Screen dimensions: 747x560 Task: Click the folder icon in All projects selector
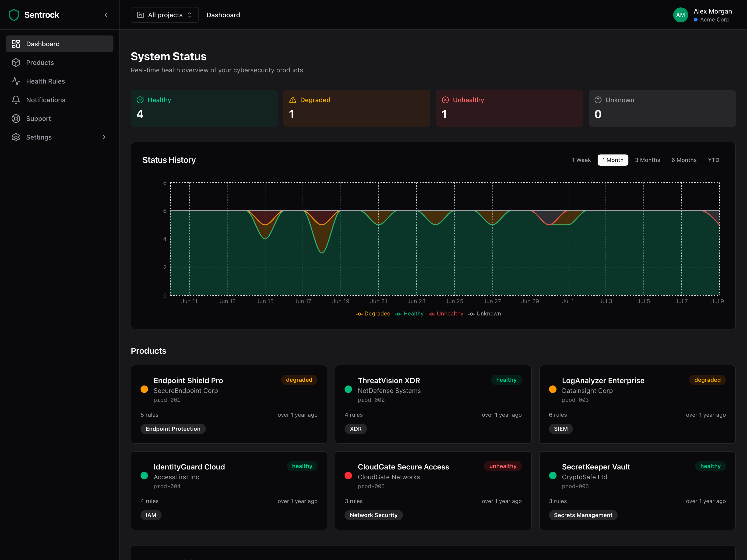tap(141, 15)
